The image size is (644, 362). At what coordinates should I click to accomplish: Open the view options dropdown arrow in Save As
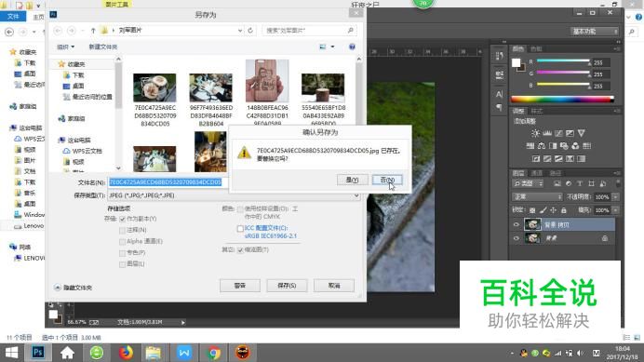click(332, 47)
